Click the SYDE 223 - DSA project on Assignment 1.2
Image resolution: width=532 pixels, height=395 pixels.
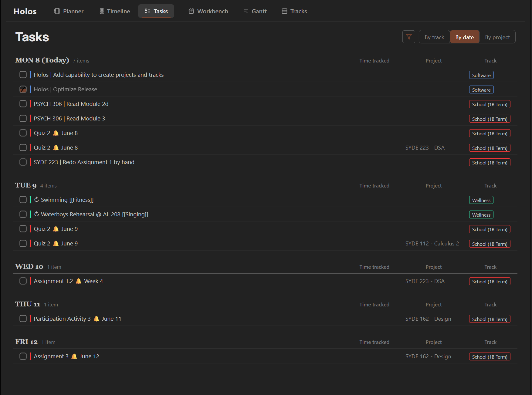click(425, 281)
